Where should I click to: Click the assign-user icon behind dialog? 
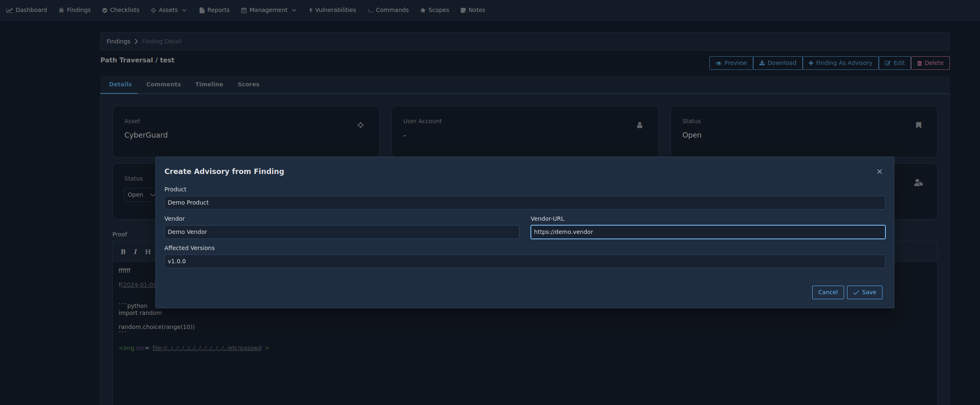[918, 183]
